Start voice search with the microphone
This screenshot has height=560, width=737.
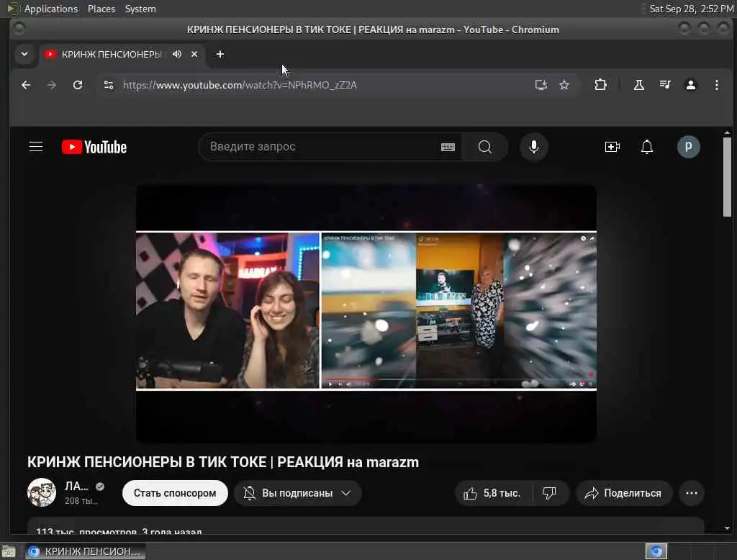pyautogui.click(x=533, y=147)
